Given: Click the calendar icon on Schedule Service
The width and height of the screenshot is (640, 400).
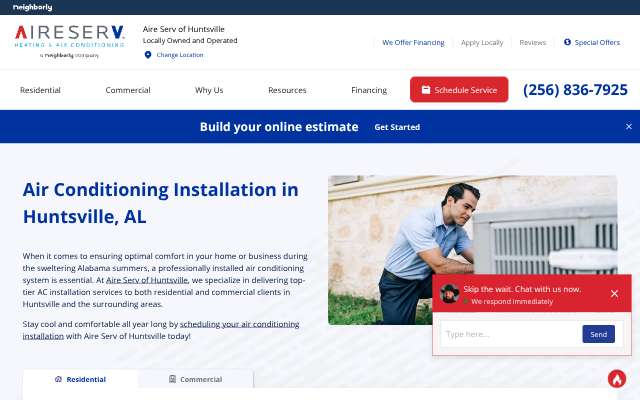Looking at the screenshot, I should pyautogui.click(x=426, y=90).
